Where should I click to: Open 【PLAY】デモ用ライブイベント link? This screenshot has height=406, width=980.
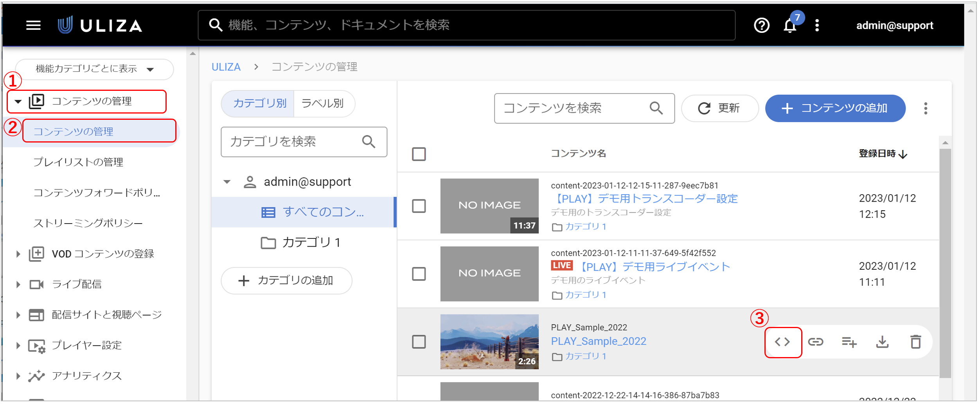(x=653, y=267)
